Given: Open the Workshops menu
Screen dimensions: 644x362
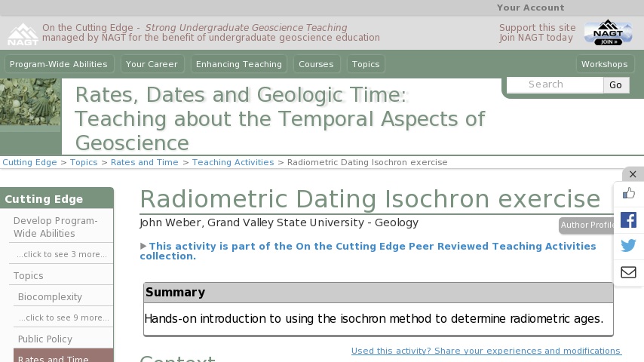Looking at the screenshot, I should point(605,64).
